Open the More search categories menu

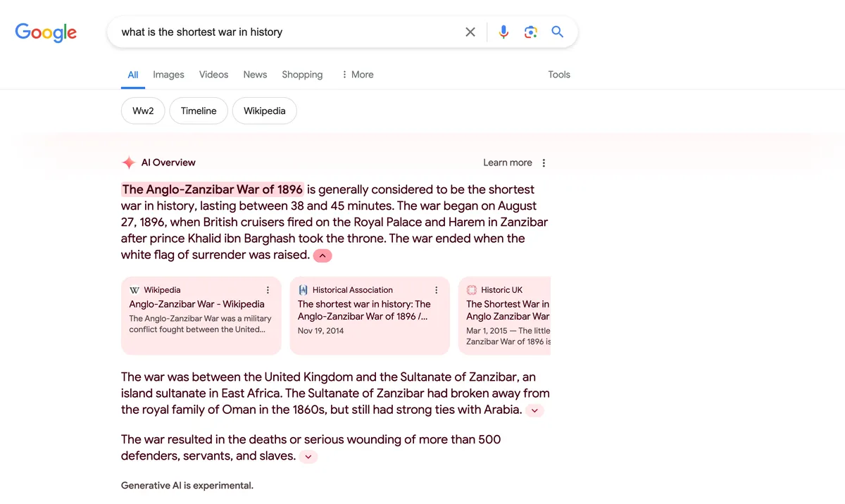click(x=357, y=74)
